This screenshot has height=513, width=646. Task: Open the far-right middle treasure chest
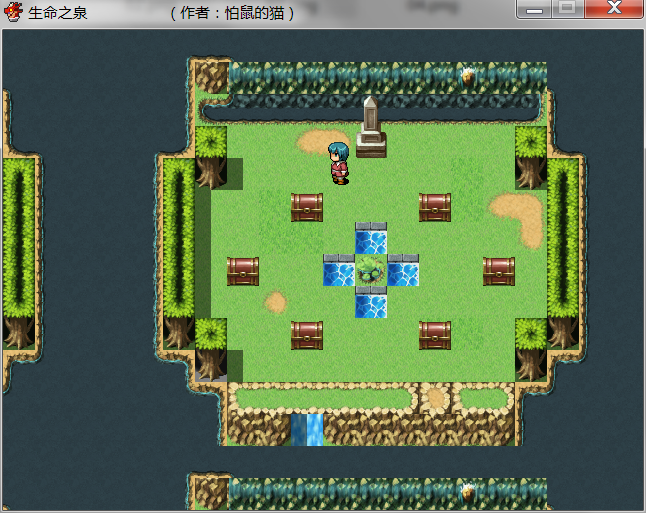[499, 272]
